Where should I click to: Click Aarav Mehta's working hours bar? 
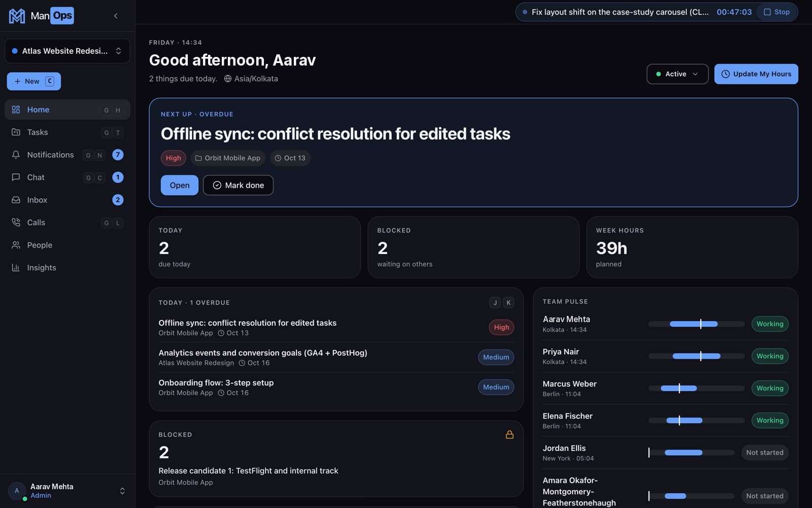click(696, 324)
